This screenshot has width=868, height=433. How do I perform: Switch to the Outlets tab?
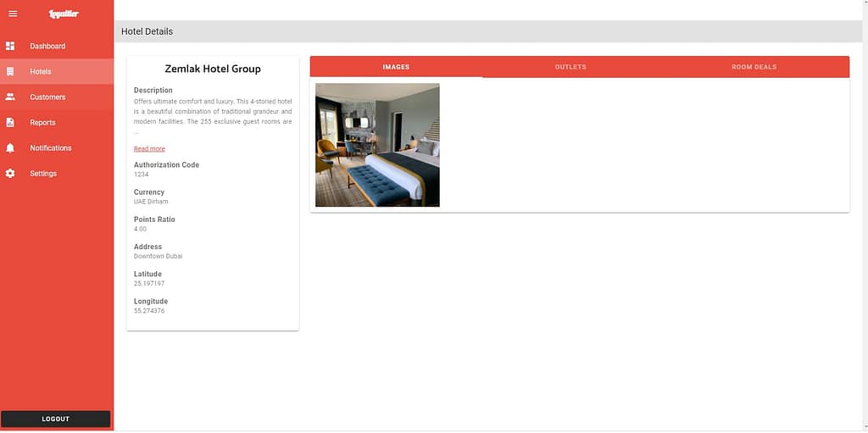pyautogui.click(x=570, y=67)
